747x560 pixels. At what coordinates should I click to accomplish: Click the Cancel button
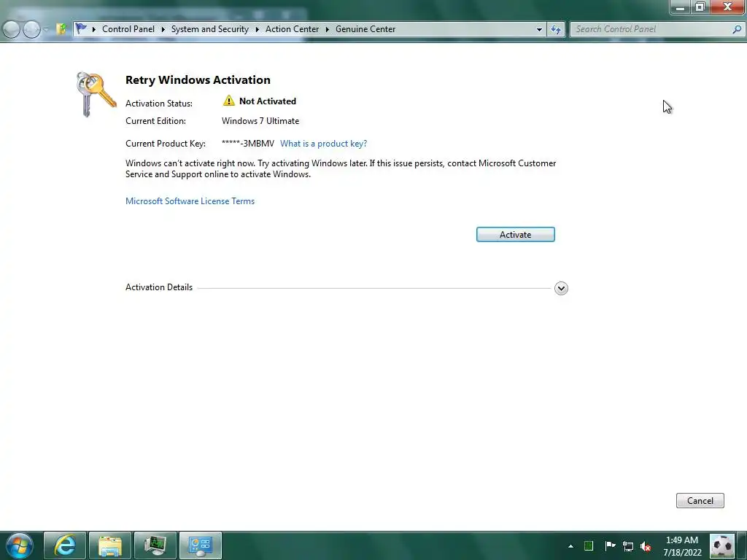(x=700, y=500)
